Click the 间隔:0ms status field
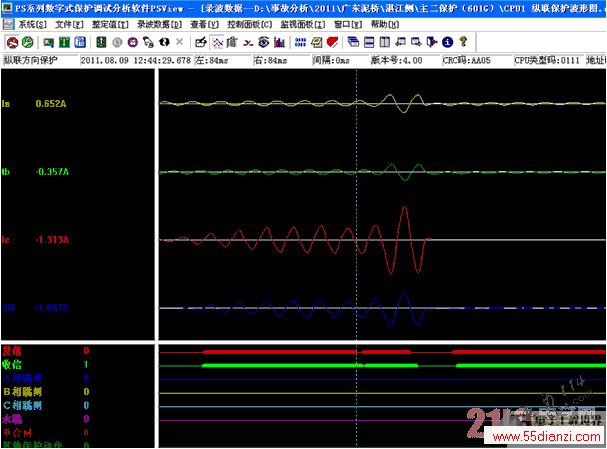 pyautogui.click(x=340, y=60)
